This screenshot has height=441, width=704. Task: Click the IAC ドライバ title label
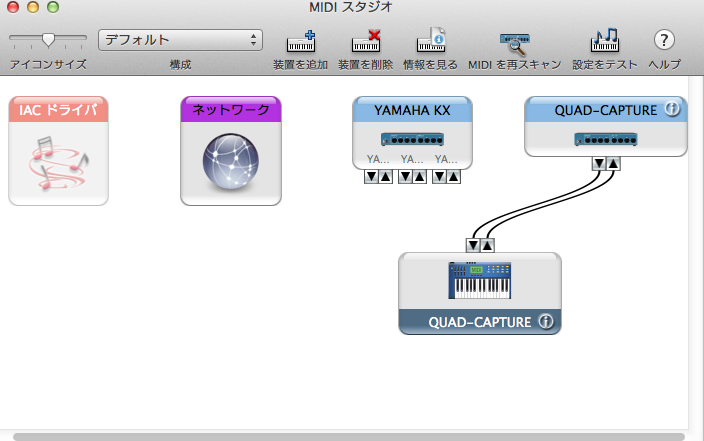[x=58, y=110]
